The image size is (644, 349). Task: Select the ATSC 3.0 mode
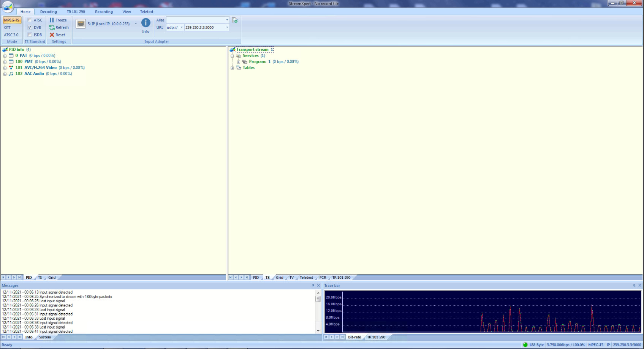tap(11, 35)
